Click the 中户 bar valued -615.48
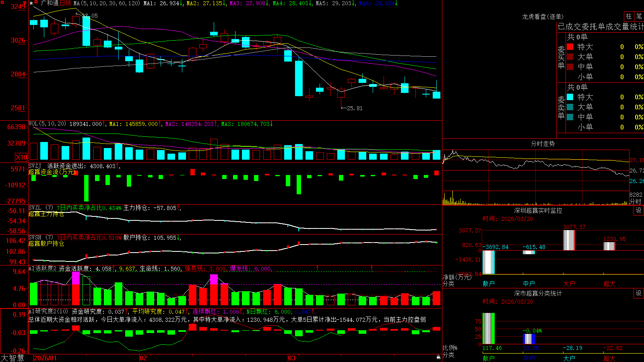This screenshot has height=362, width=644. point(529,252)
